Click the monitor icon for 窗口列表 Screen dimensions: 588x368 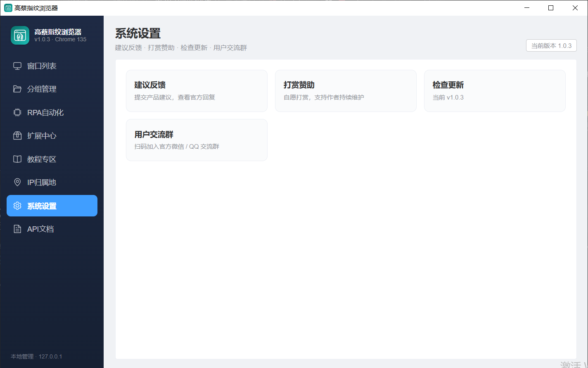click(17, 66)
